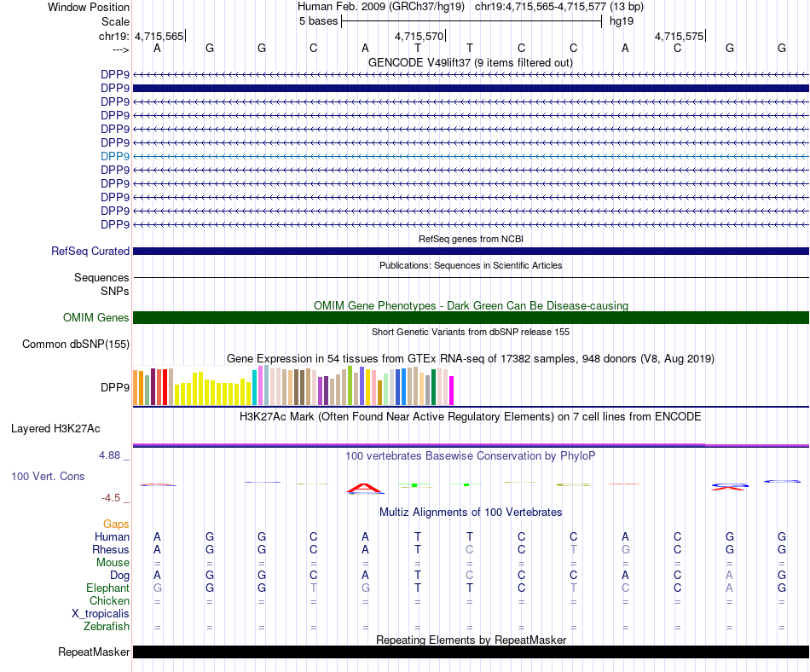
Task: Click the 5 bases scale bar text
Action: click(318, 21)
